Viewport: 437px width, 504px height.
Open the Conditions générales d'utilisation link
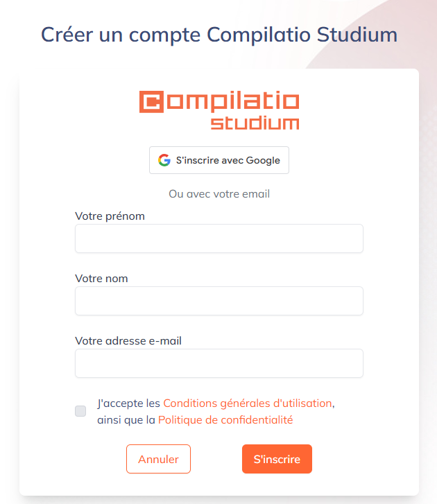tap(248, 403)
